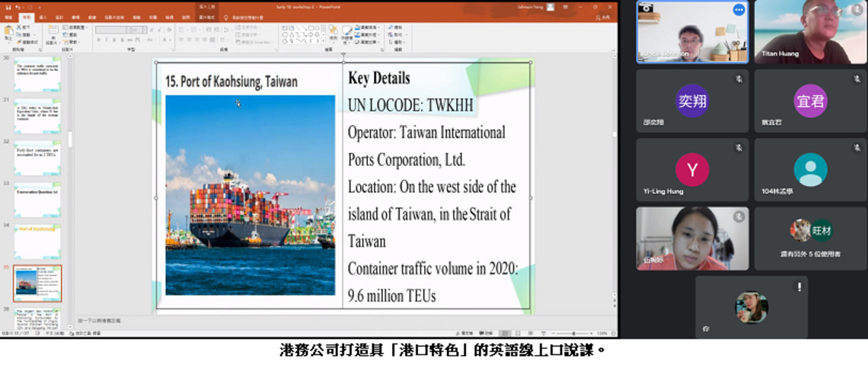Open more options on Johnson's video tile
868x368 pixels.
[739, 10]
